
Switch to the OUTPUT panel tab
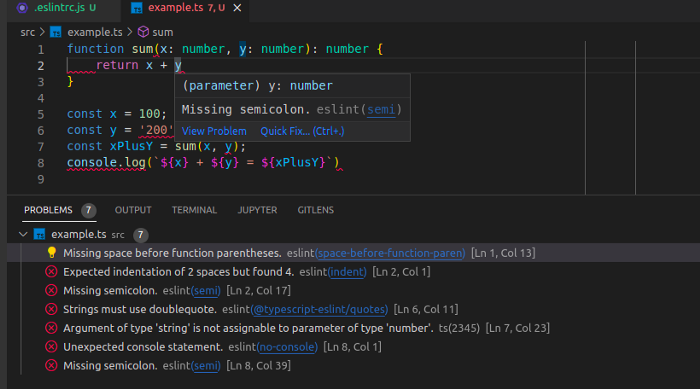tap(133, 210)
